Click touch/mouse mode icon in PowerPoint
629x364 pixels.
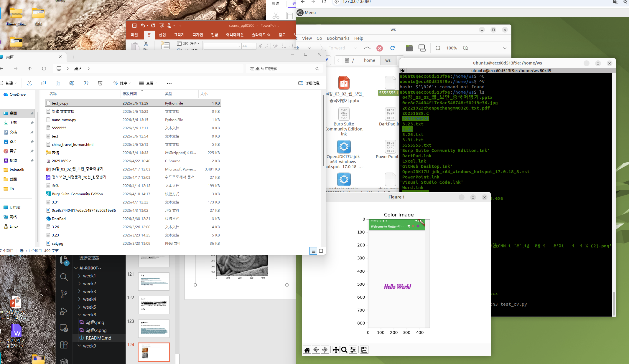pos(169,26)
